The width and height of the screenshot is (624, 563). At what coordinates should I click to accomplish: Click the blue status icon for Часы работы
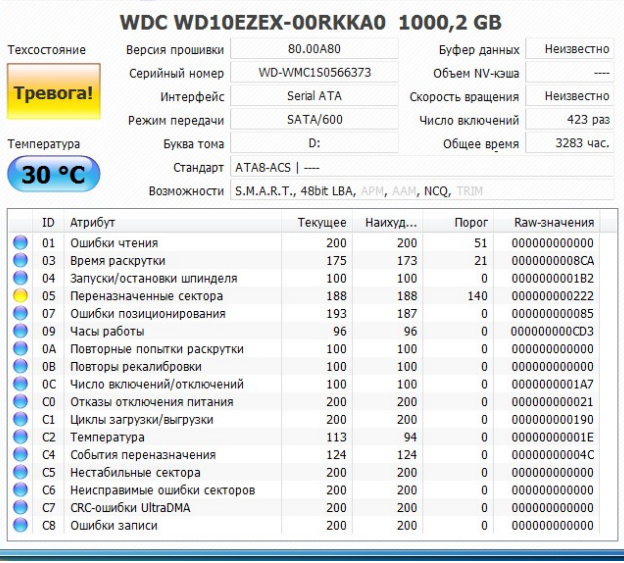20,331
